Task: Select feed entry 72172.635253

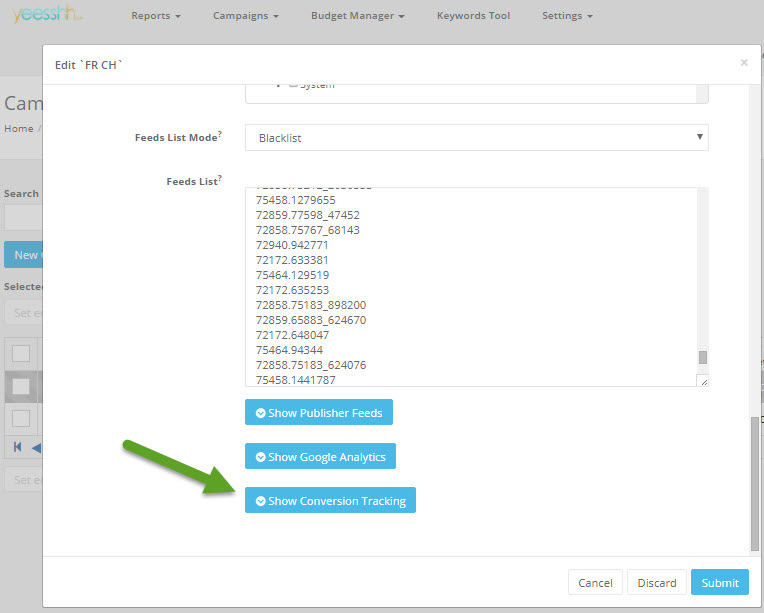Action: pyautogui.click(x=292, y=290)
